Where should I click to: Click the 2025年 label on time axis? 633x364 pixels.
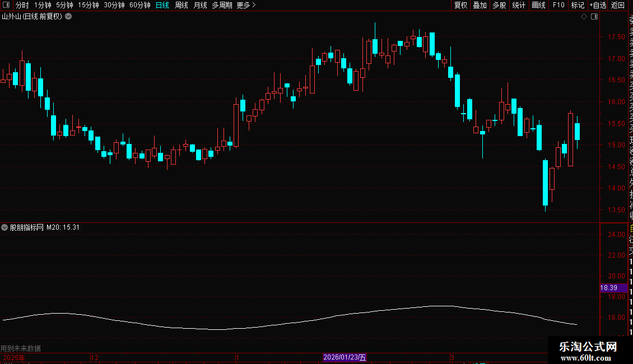pyautogui.click(x=14, y=357)
